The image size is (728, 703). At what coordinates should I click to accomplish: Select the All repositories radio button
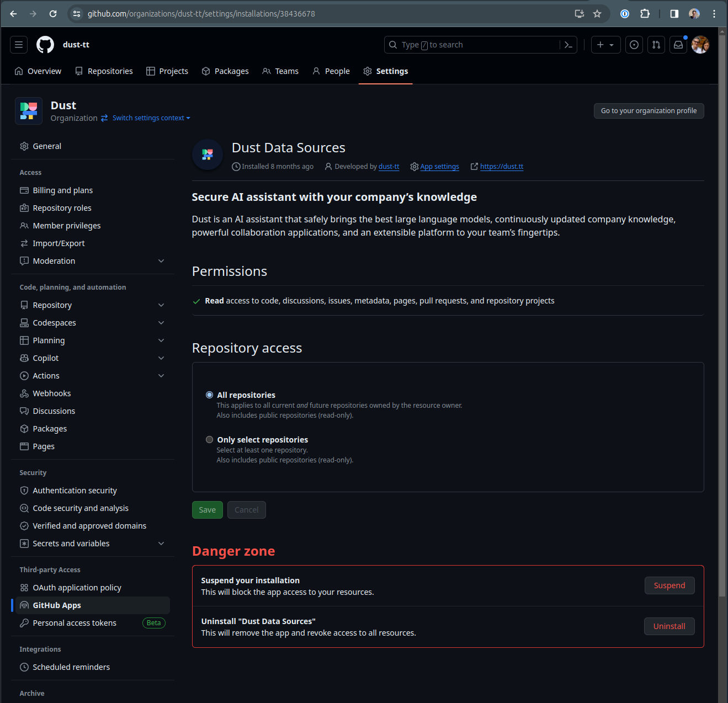210,395
